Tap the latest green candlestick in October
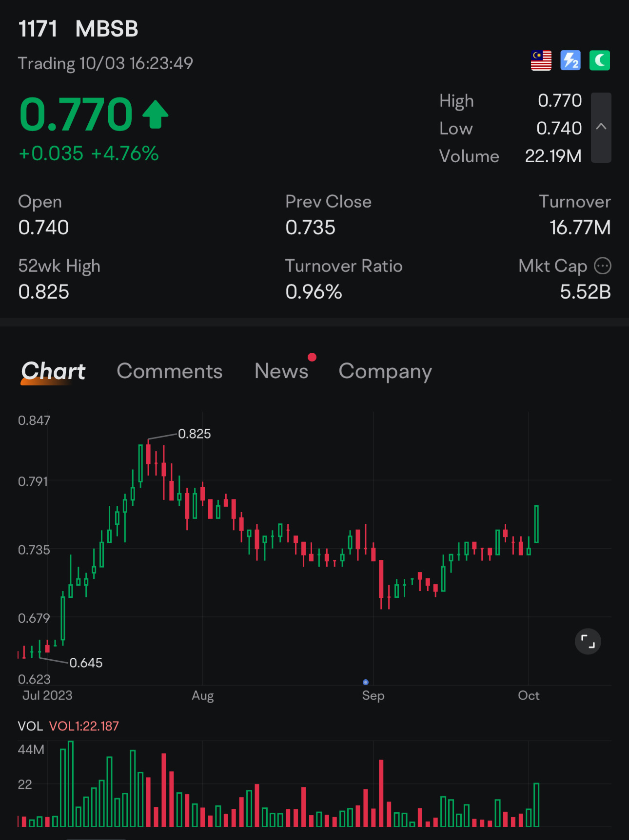The image size is (629, 840). [536, 524]
